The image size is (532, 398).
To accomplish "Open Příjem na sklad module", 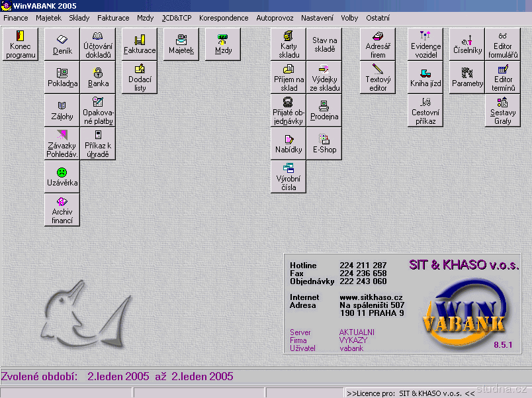I will tap(288, 77).
